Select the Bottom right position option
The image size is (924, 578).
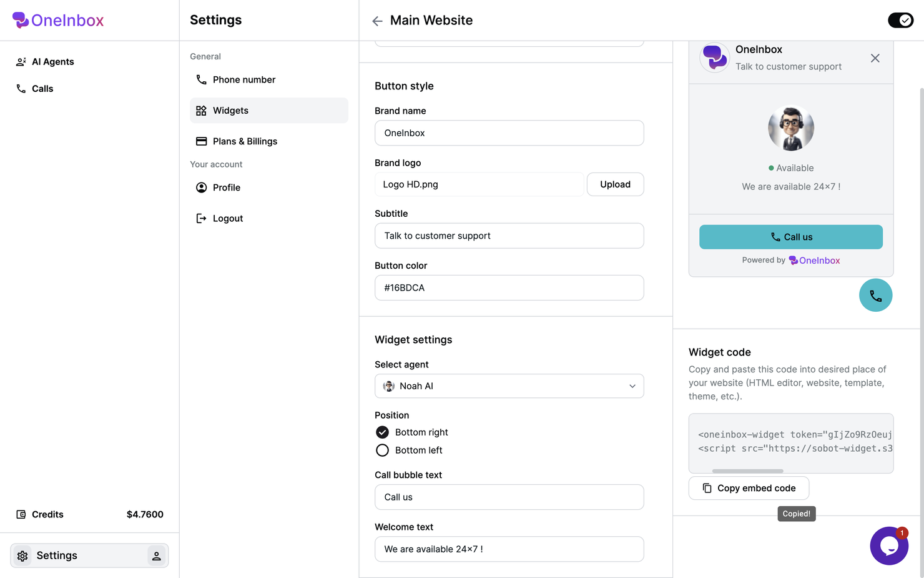pos(412,432)
